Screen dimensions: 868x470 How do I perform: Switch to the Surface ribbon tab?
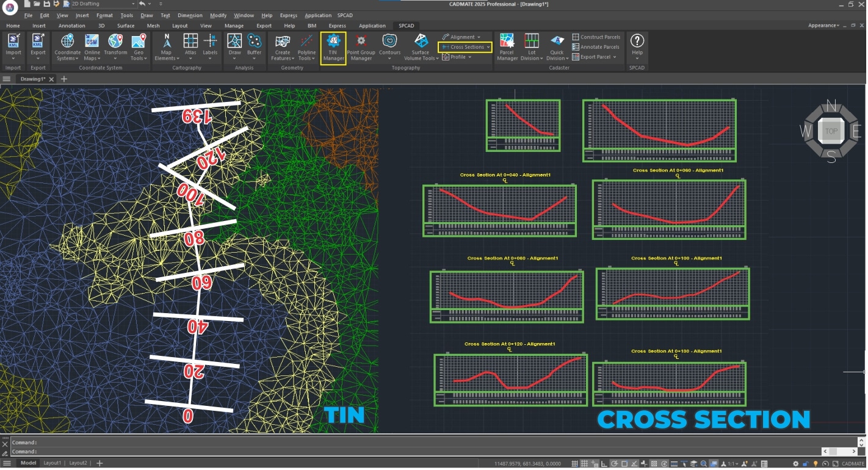click(x=126, y=26)
